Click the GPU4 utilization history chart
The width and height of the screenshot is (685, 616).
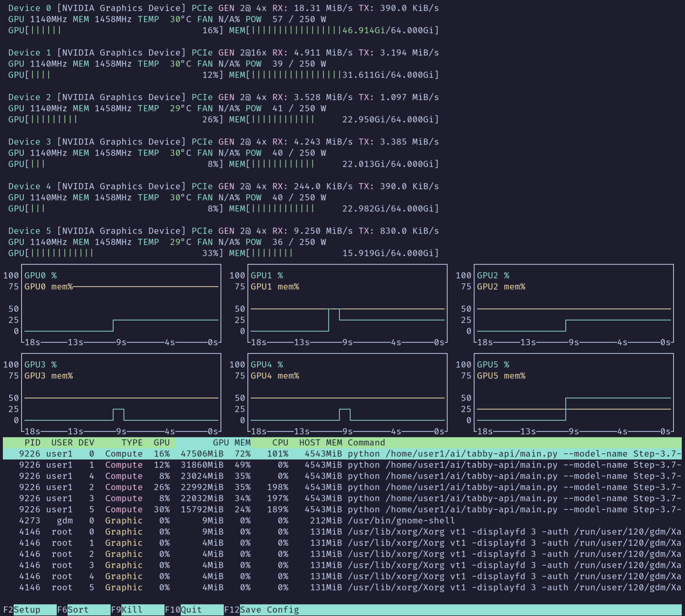click(x=348, y=393)
